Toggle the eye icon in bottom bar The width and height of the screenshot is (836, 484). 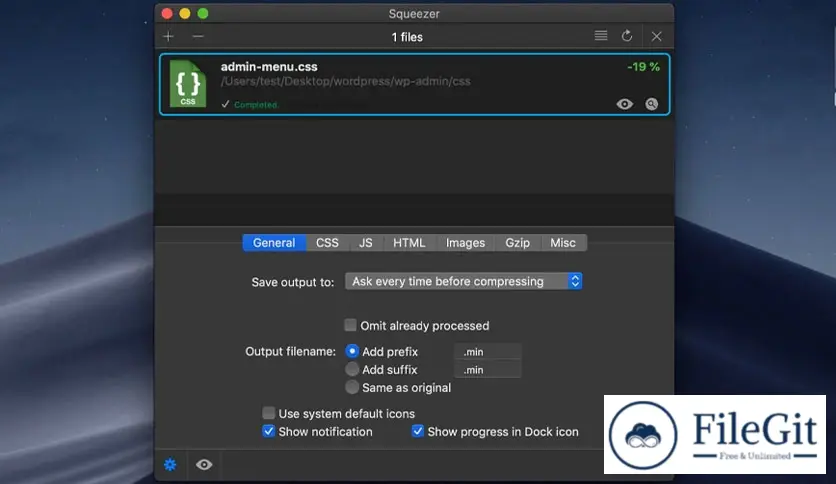coord(204,464)
